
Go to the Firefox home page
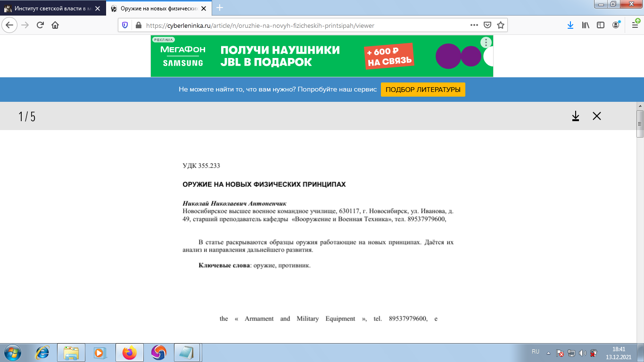pos(55,25)
